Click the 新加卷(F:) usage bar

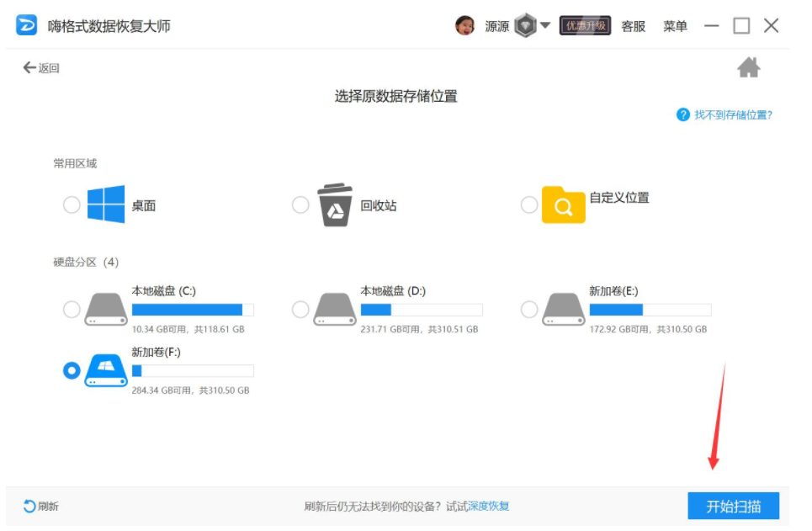pyautogui.click(x=193, y=371)
